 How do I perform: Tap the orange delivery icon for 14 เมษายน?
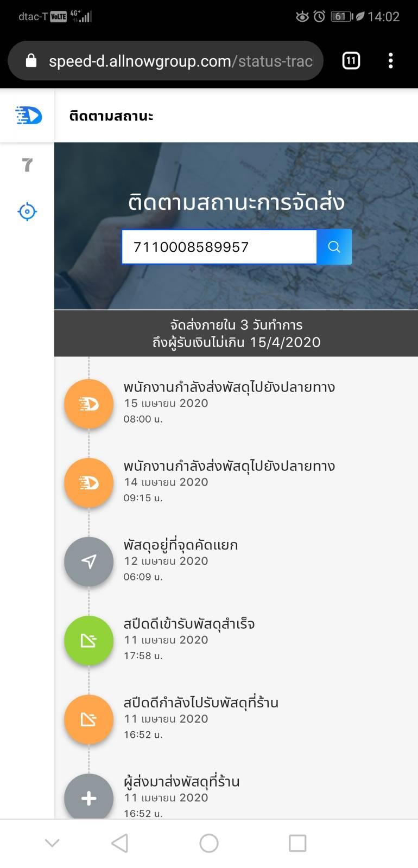[x=88, y=483]
